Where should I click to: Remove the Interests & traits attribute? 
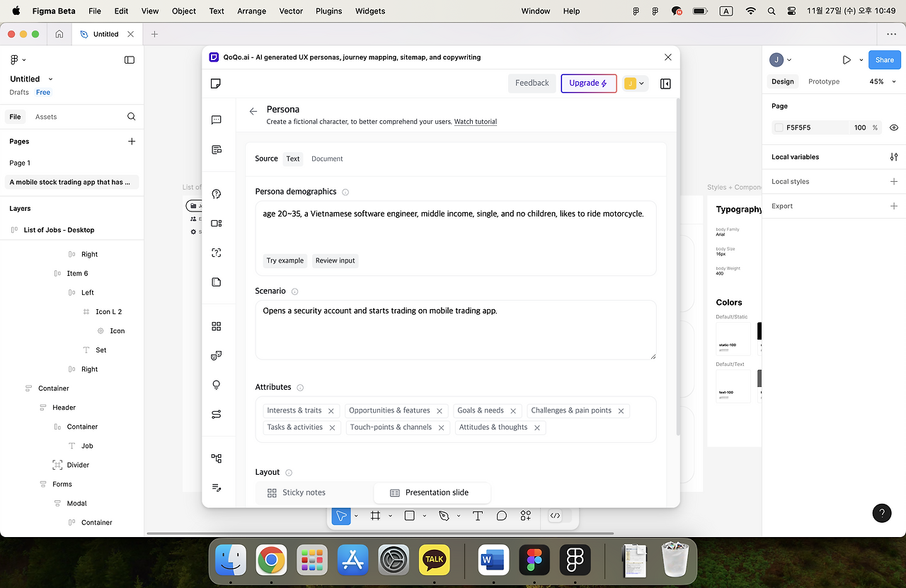[331, 411]
